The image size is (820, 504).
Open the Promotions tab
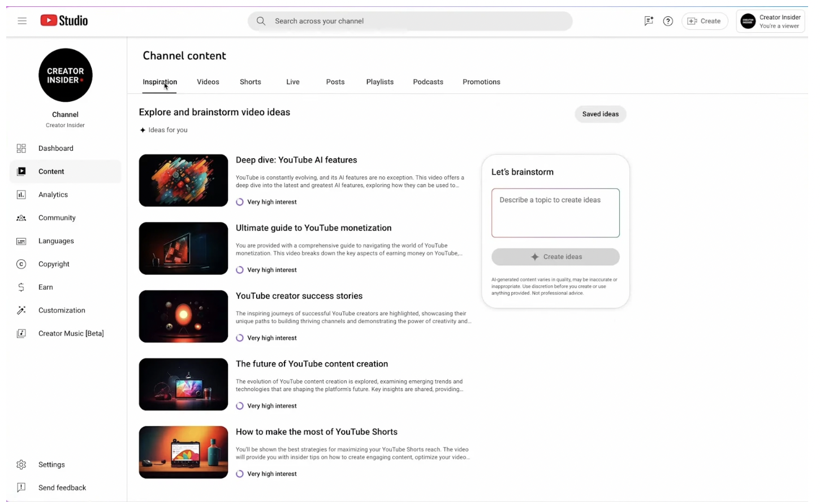tap(481, 82)
